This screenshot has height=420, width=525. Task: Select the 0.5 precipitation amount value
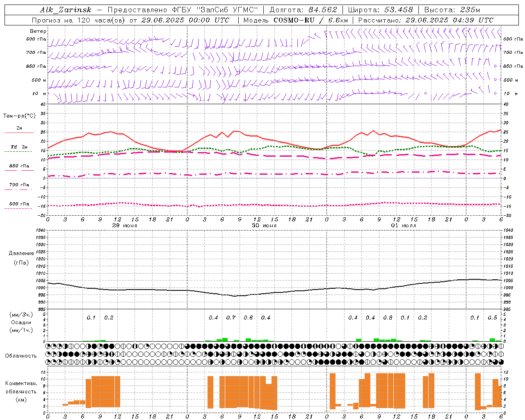click(x=492, y=317)
